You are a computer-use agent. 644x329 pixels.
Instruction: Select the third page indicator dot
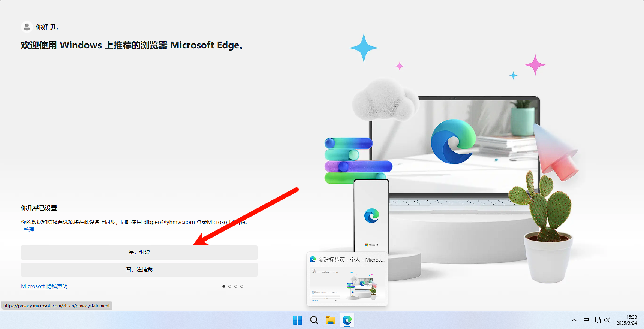click(236, 286)
